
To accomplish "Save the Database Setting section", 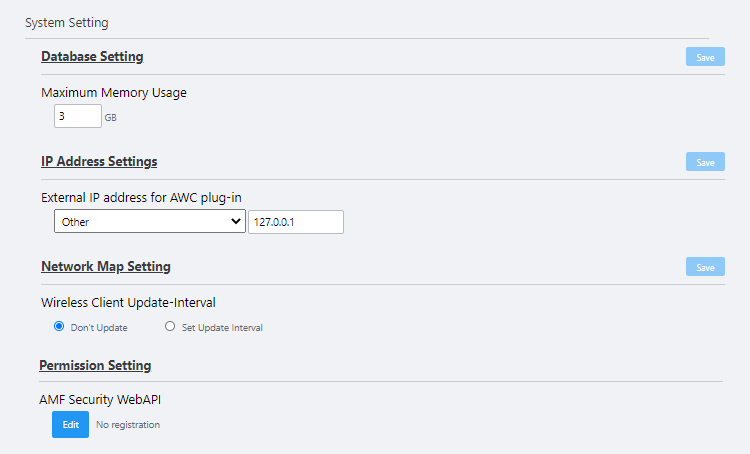I will (705, 57).
